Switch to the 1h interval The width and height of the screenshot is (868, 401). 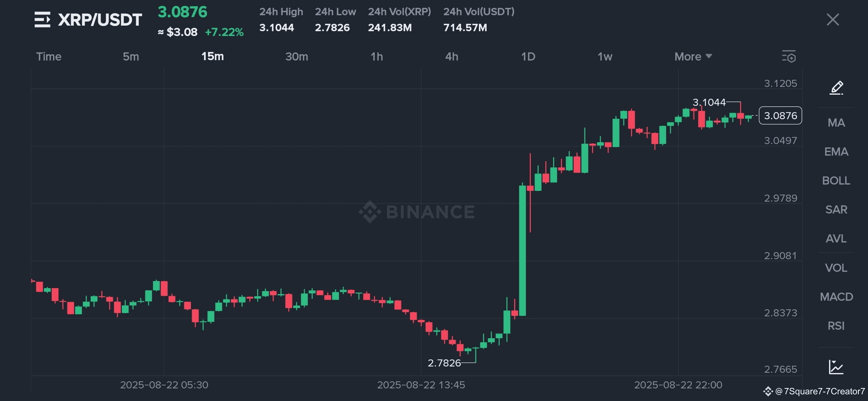[377, 56]
